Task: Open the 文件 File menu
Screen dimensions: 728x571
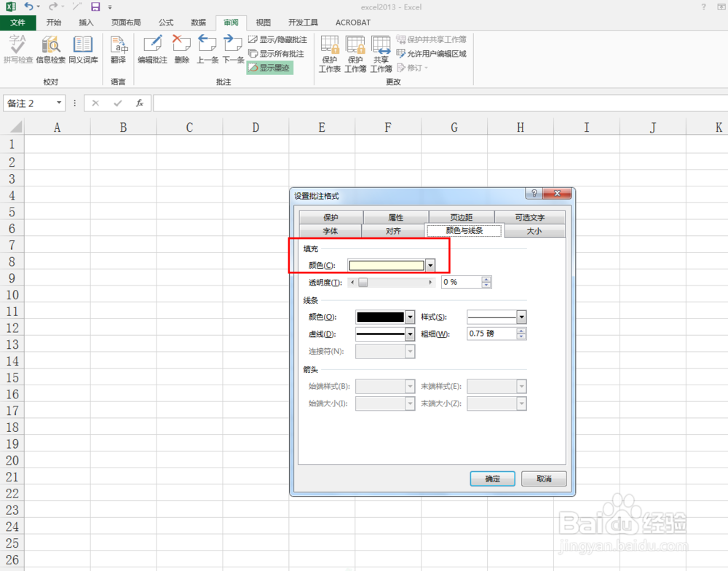Action: click(17, 23)
